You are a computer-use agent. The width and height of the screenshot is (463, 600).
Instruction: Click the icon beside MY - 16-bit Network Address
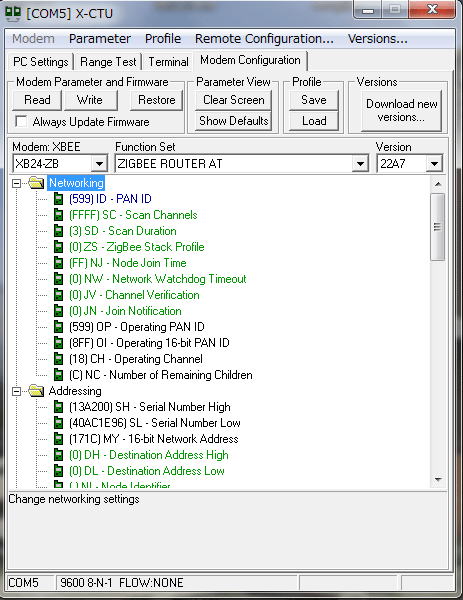[x=58, y=439]
